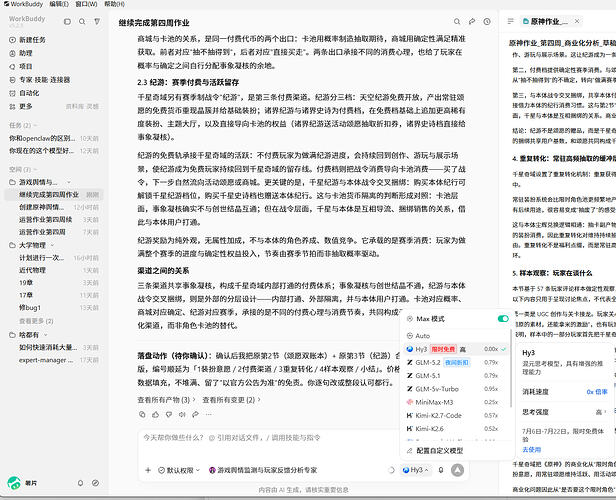Screen dimensions: 616x500
Task: Open search from the sidebar header
Action: click(82, 22)
